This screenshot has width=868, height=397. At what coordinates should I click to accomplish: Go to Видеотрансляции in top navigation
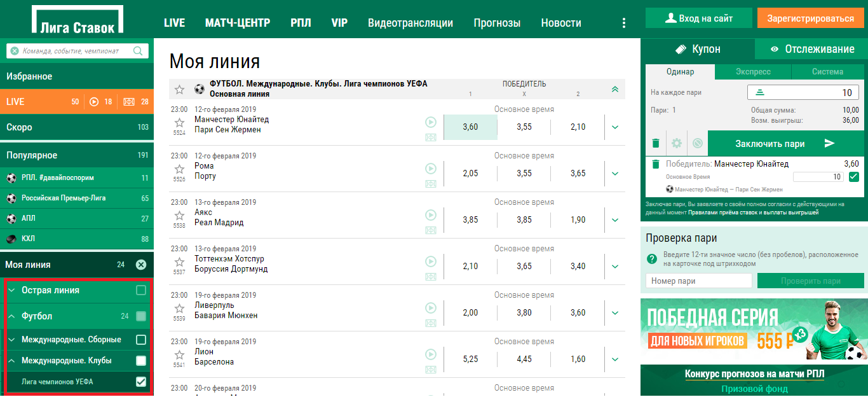pos(410,23)
